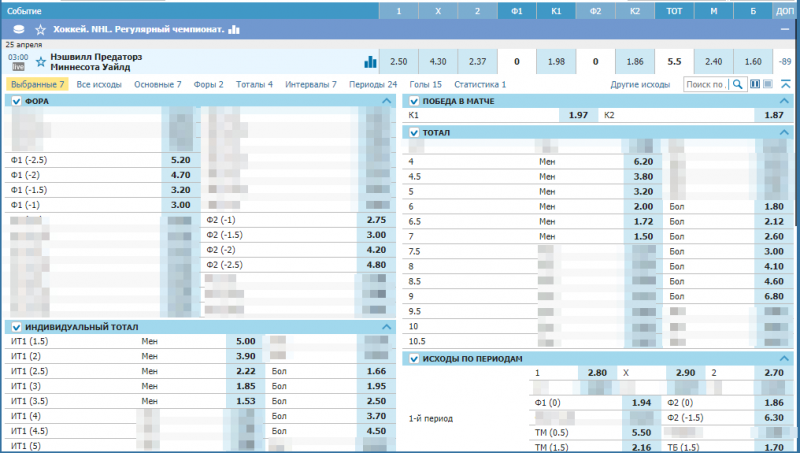Switch to single-column layout icon
800x453 pixels.
point(768,85)
